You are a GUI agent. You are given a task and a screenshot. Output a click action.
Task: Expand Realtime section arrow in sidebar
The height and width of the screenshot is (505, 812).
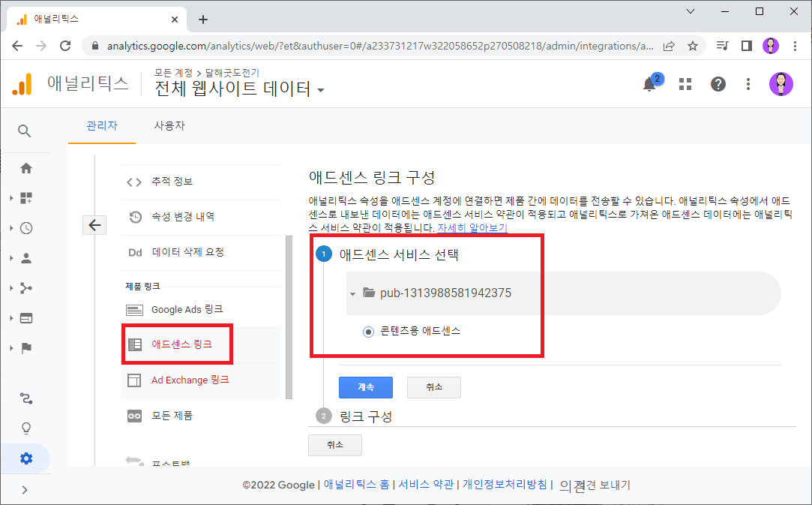click(x=11, y=228)
